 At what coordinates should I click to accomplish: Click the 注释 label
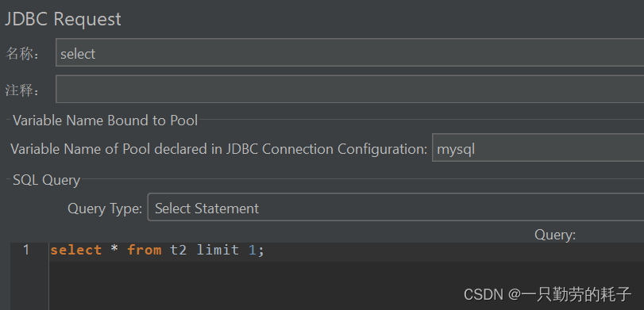22,90
